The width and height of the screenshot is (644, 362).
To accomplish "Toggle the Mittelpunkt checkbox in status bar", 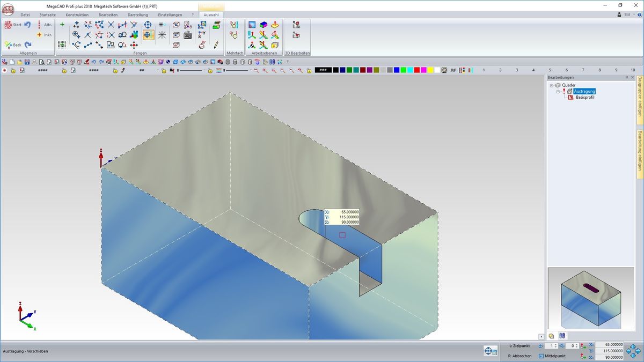I will 541,356.
